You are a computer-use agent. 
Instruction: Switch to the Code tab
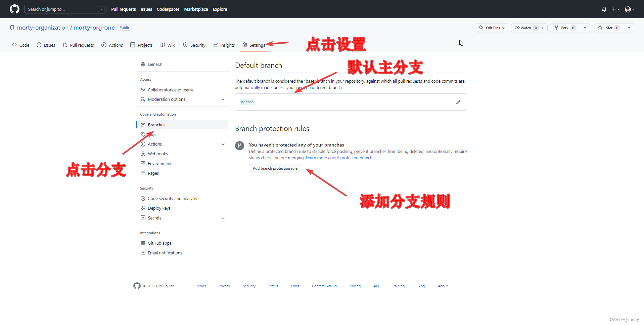pos(20,45)
